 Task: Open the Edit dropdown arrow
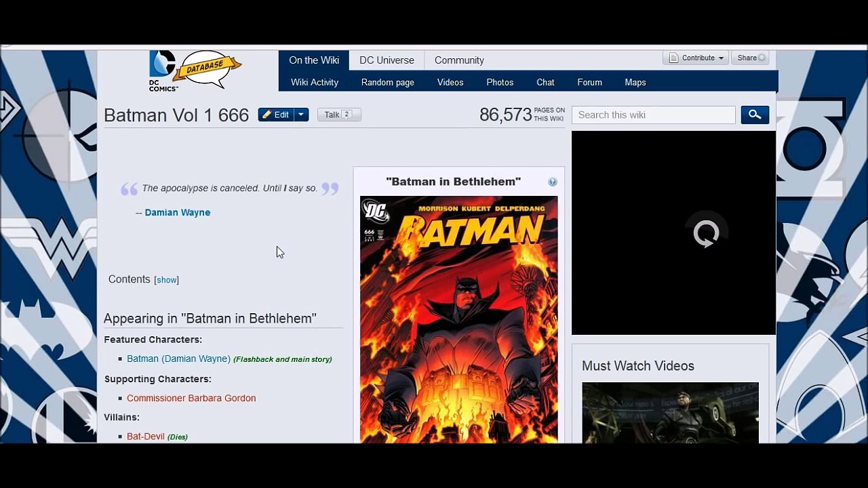pyautogui.click(x=301, y=115)
